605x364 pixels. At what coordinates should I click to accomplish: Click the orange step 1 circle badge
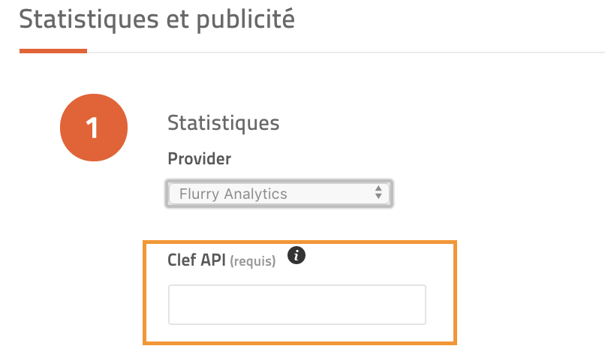coord(94,128)
